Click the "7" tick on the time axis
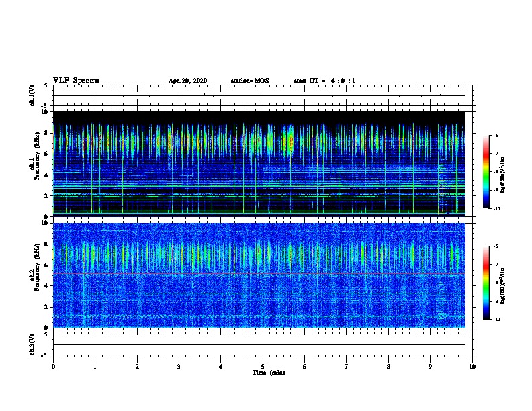The image size is (532, 411). point(347,367)
